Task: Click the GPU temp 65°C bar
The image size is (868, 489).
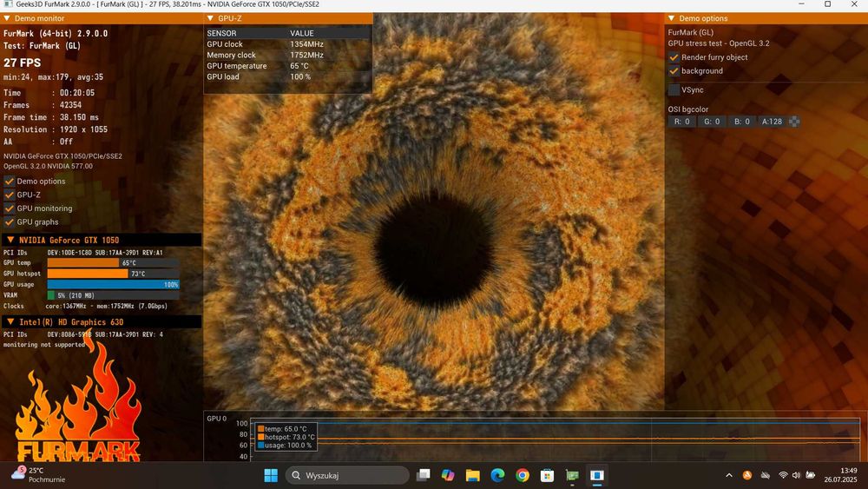Action: point(113,263)
